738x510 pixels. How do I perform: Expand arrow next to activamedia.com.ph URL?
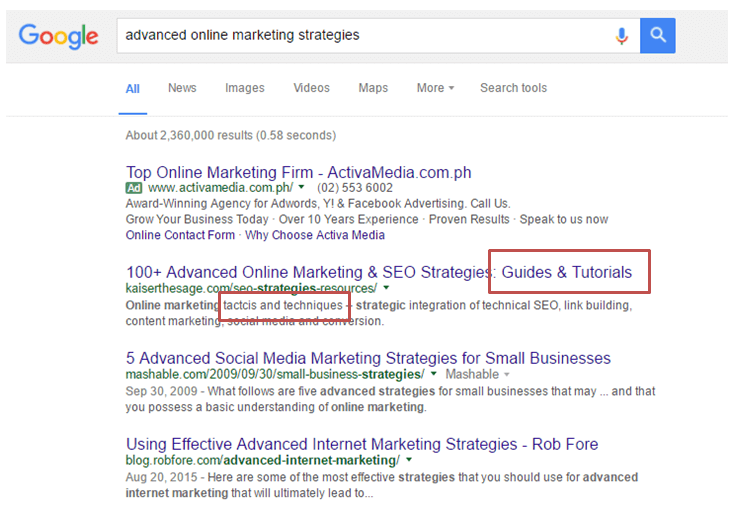pos(301,187)
